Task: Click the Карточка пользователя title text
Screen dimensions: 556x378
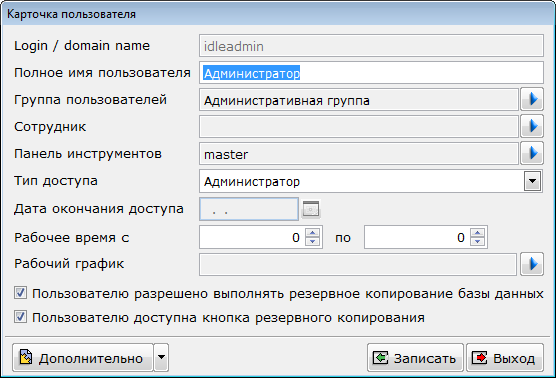Action: pyautogui.click(x=71, y=14)
